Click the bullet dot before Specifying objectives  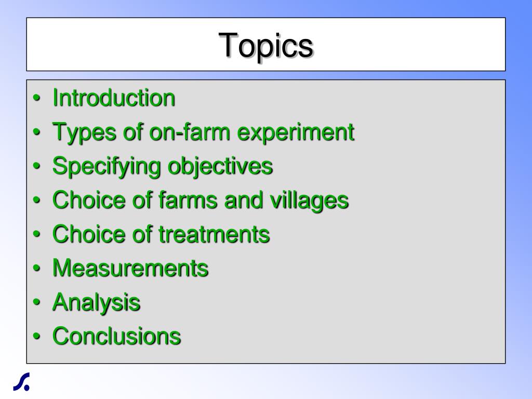[37, 166]
